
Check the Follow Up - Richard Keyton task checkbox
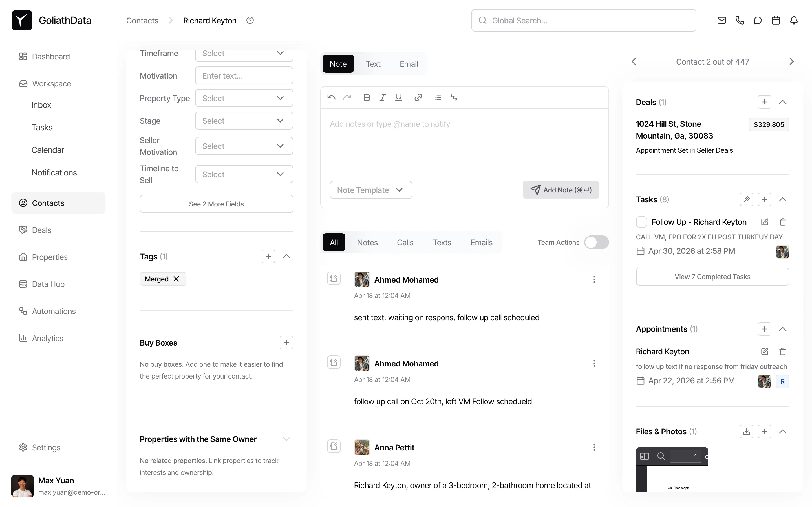(x=641, y=222)
